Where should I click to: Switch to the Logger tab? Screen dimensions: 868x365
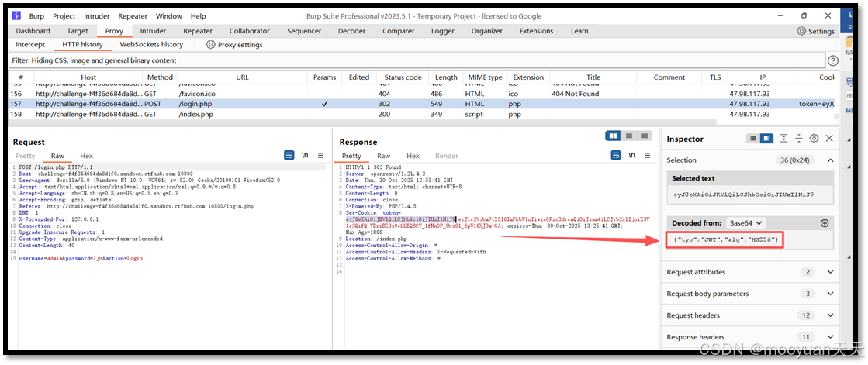[443, 31]
